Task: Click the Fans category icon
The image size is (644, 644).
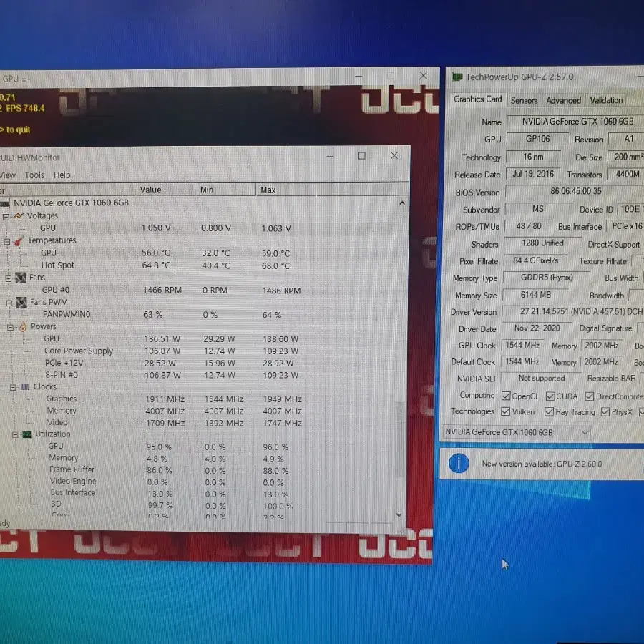Action: [21, 278]
